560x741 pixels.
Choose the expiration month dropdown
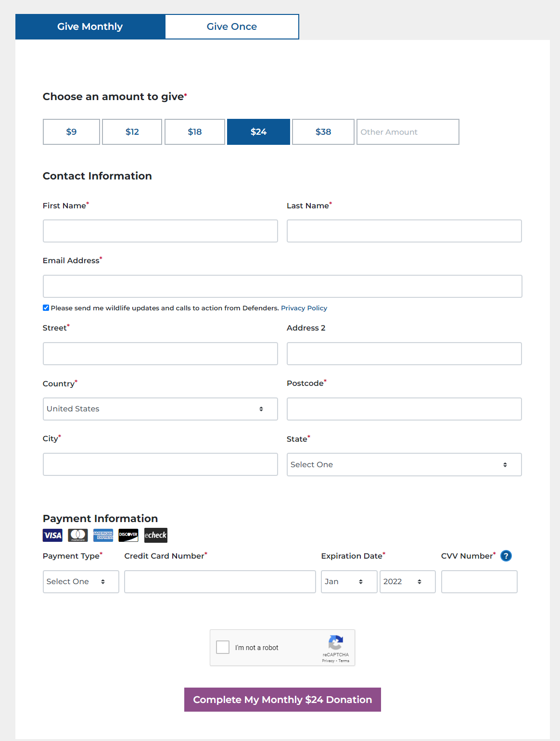coord(349,582)
